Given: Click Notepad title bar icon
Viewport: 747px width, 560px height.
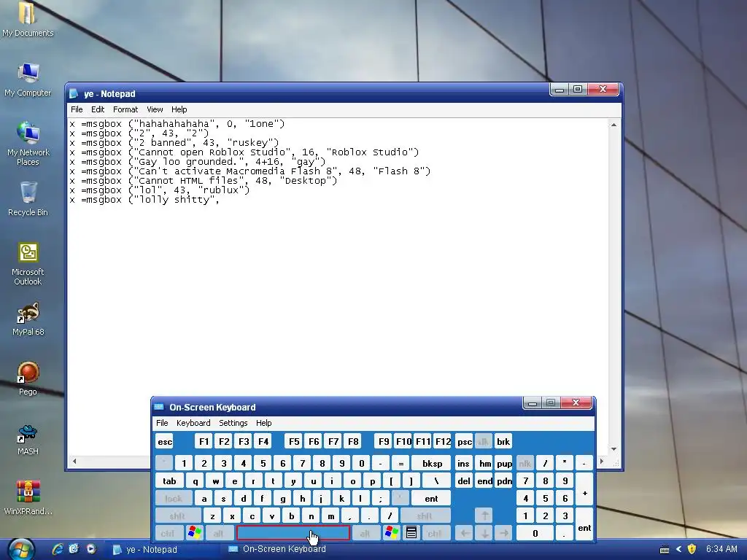Looking at the screenshot, I should (x=74, y=94).
